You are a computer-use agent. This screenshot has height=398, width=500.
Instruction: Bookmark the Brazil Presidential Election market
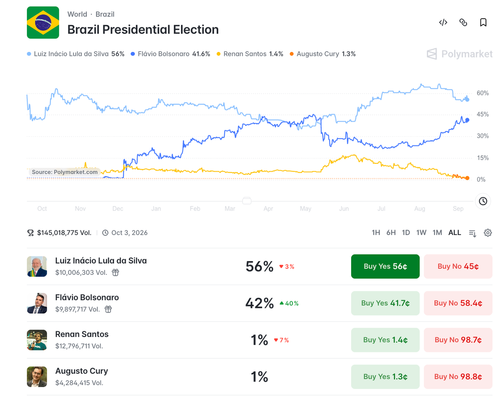tap(483, 22)
